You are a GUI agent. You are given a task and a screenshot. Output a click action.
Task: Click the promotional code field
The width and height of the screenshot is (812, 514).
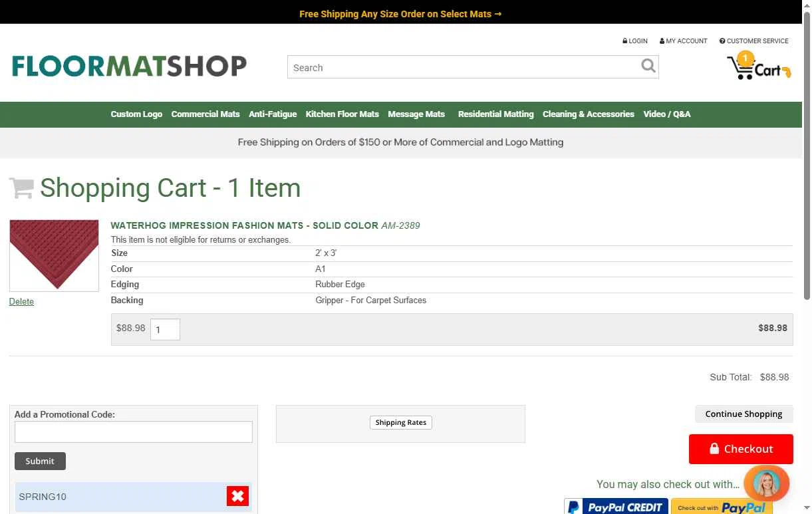(134, 432)
